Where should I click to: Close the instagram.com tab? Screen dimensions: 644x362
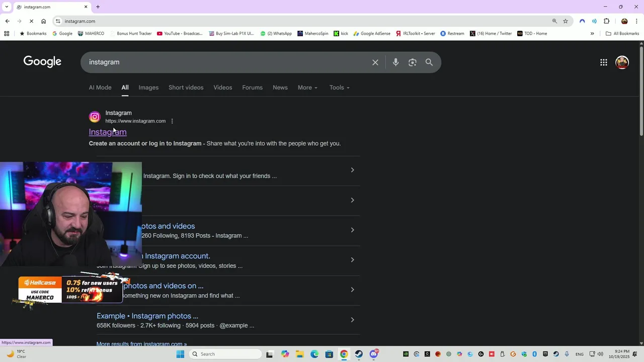click(x=86, y=7)
